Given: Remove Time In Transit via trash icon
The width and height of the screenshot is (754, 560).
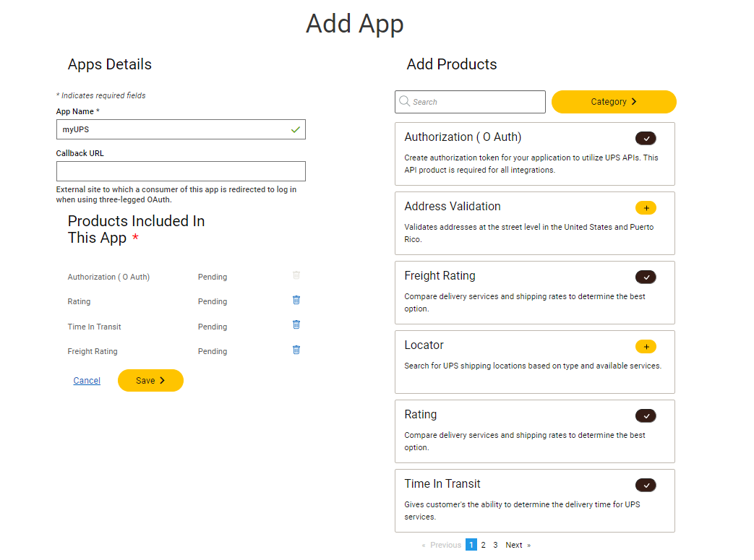Looking at the screenshot, I should (296, 325).
